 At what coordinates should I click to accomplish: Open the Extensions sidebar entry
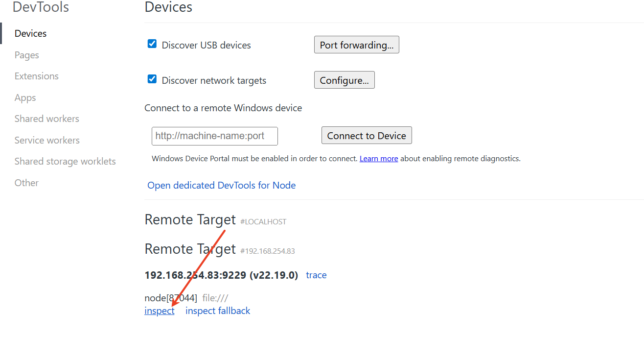pos(36,76)
